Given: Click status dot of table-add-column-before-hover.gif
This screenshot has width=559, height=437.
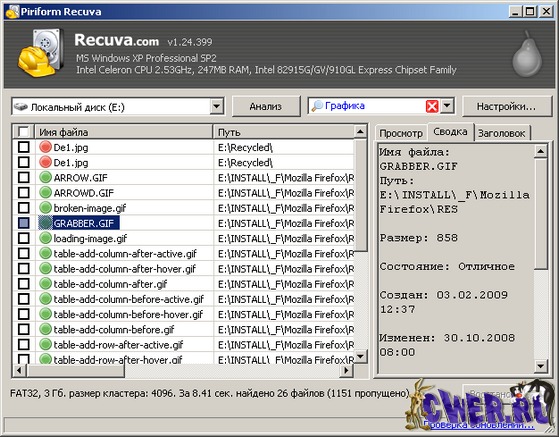Looking at the screenshot, I should 46,314.
